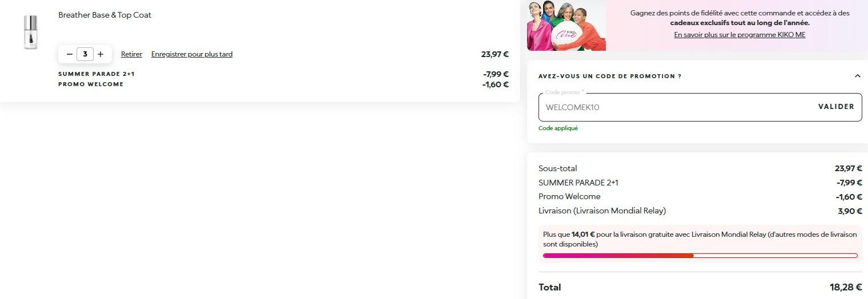Validate the promo code with VALIDER
The width and height of the screenshot is (868, 299).
836,107
